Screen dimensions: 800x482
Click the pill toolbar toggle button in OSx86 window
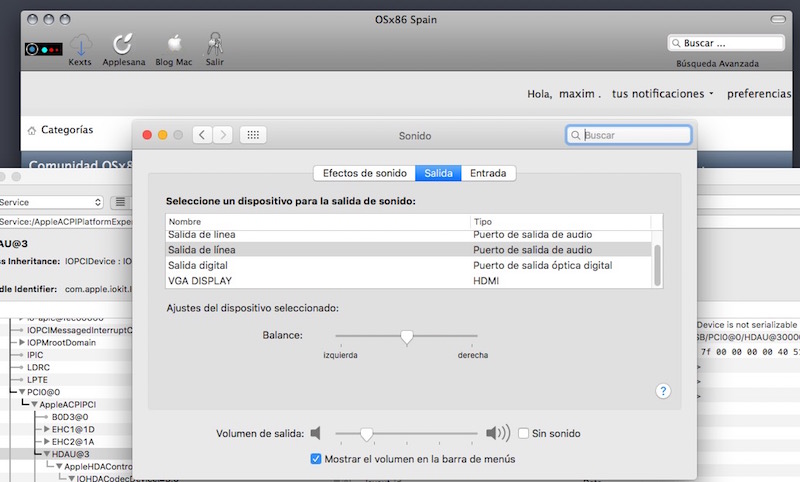click(x=778, y=19)
